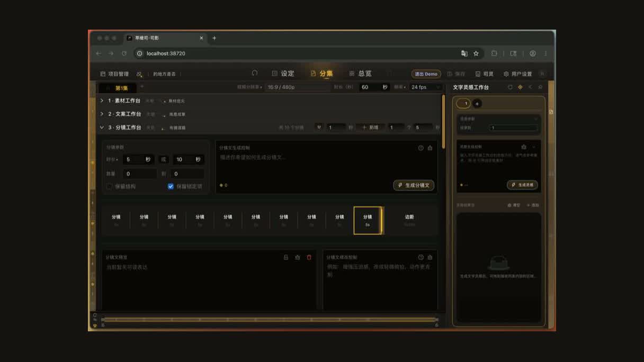
Task: Add a new inspiration tab with plus
Action: click(x=477, y=104)
